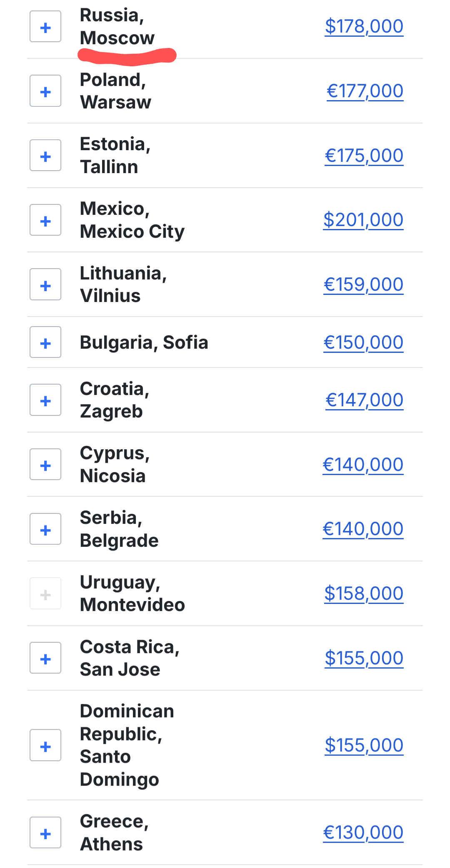The height and width of the screenshot is (868, 450).
Task: Click the €150,000 Sofia salary link
Action: click(x=363, y=342)
